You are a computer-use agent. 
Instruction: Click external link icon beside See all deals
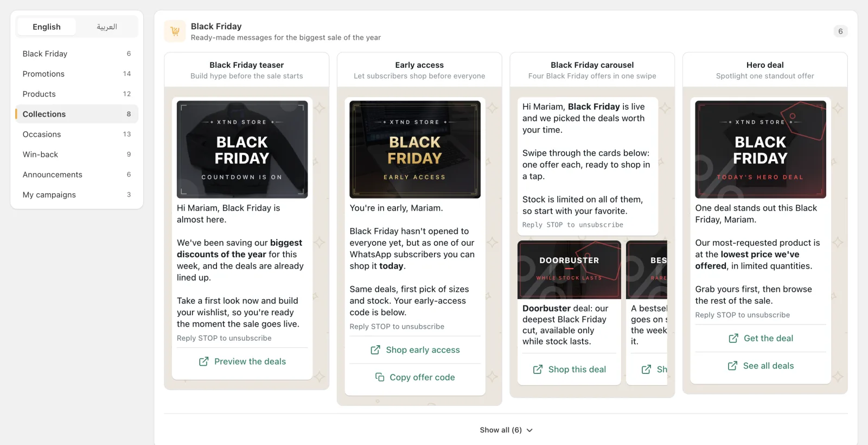(x=732, y=366)
